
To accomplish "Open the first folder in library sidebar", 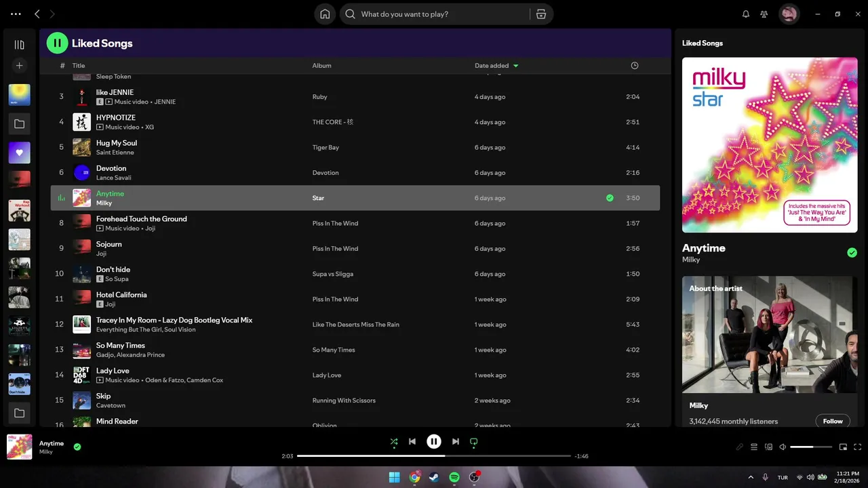I will 19,124.
